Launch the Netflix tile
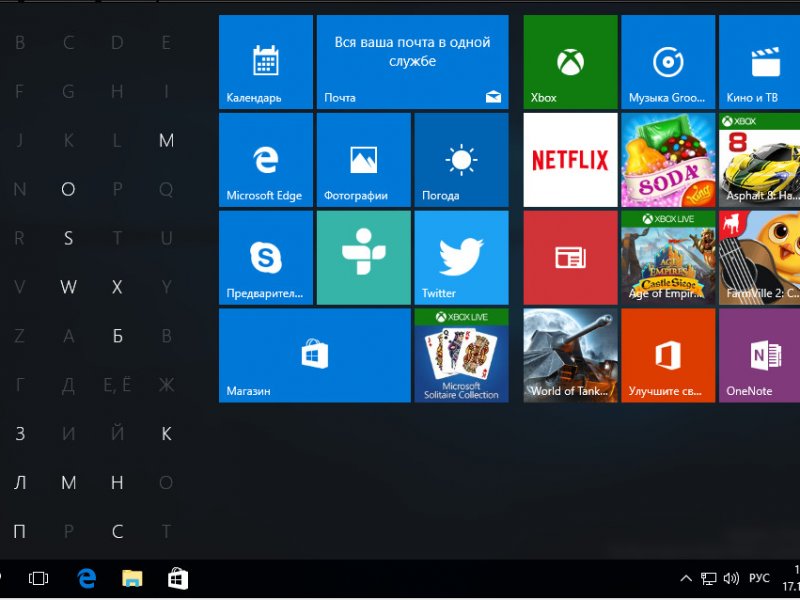Image resolution: width=800 pixels, height=600 pixels. (x=570, y=160)
